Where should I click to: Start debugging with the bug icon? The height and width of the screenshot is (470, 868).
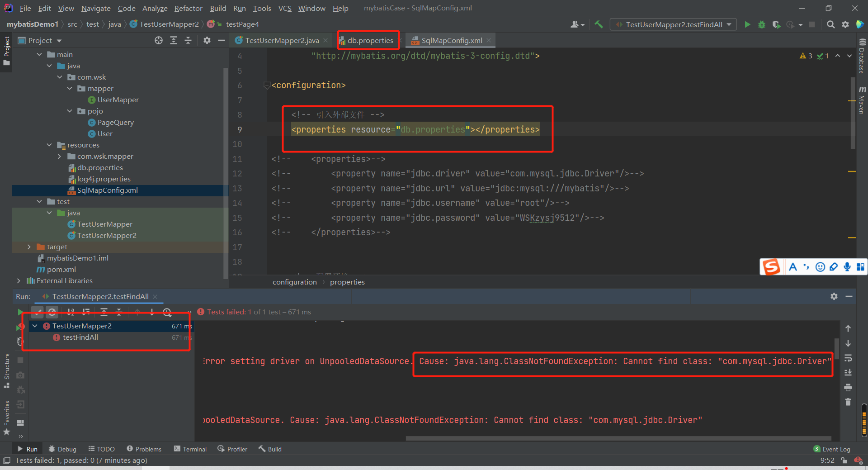[762, 24]
